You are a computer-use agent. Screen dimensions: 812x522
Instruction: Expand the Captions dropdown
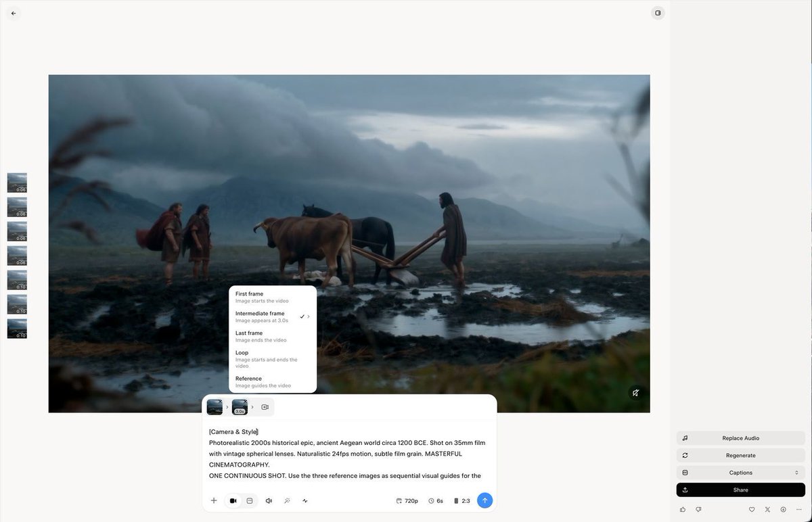[741, 473]
